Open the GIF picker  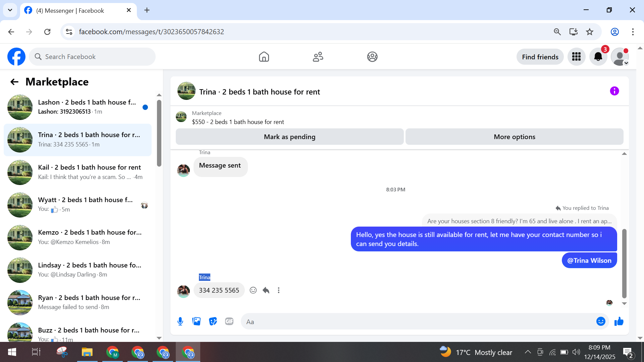(229, 322)
